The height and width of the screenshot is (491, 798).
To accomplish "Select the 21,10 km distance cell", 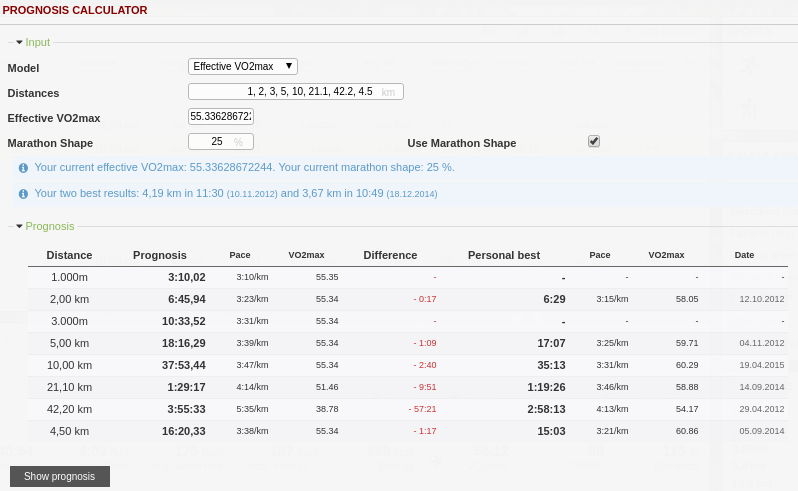I will pyautogui.click(x=69, y=387).
